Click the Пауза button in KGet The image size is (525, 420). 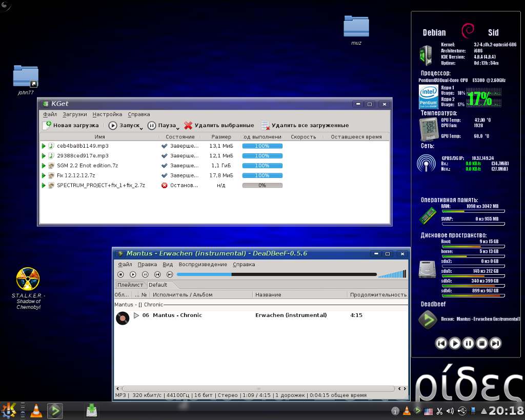point(161,126)
